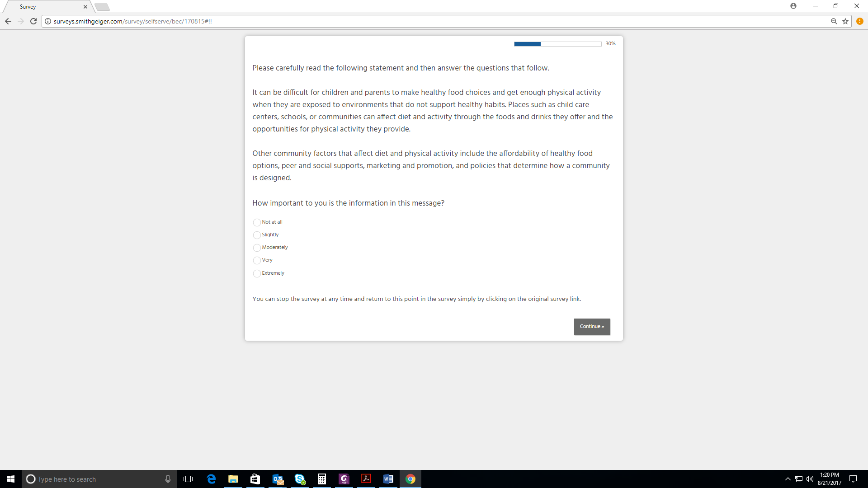The image size is (868, 488).
Task: Select the 'Not at all' option
Action: (257, 222)
